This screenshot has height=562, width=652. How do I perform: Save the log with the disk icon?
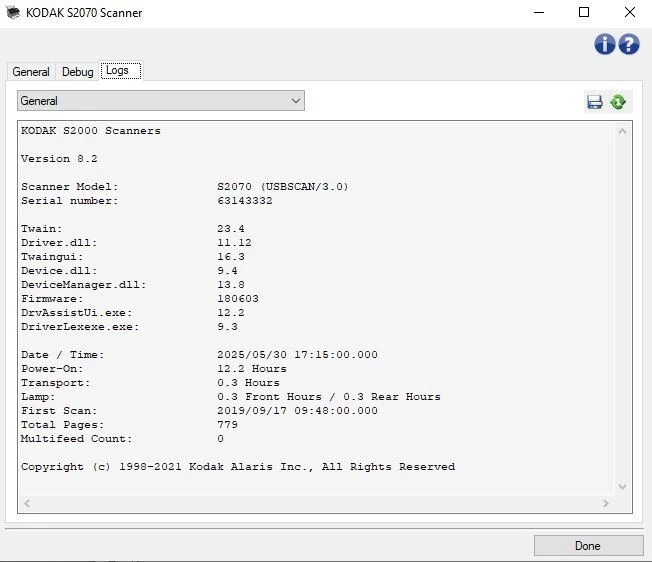[x=595, y=102]
